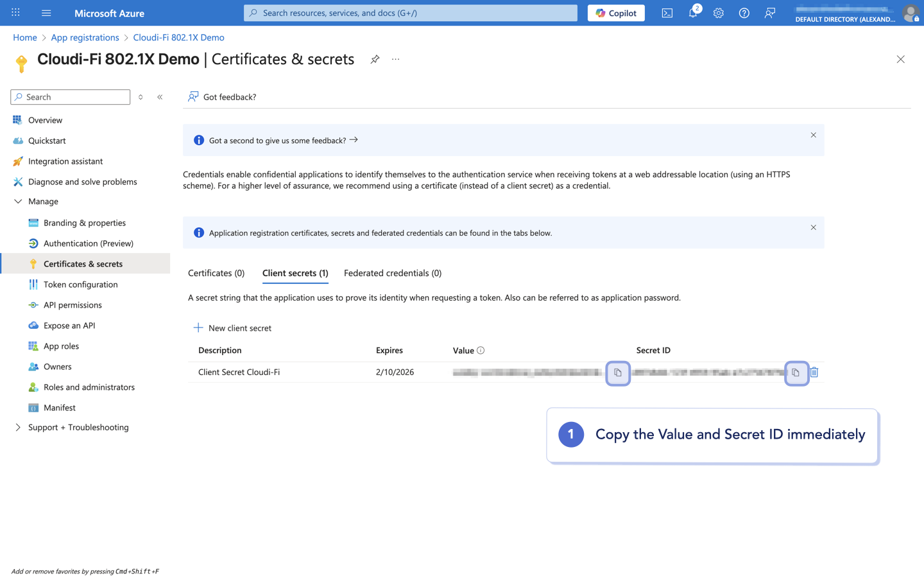
Task: Delete the Client Secret Cloudi-Fi entry
Action: 814,372
